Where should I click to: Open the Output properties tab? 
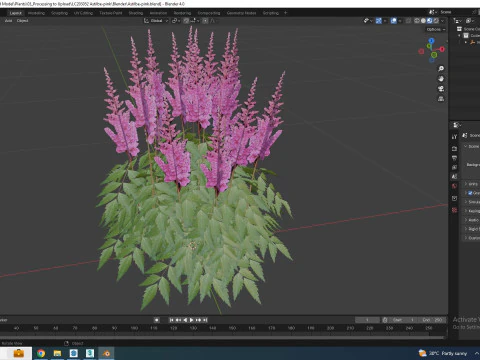[x=454, y=158]
